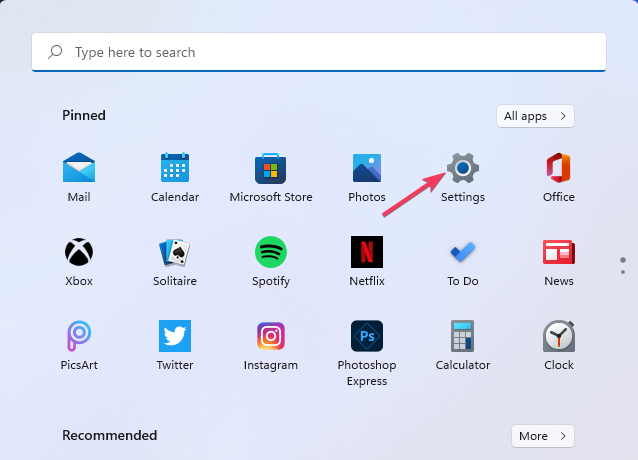Launch the Office app
This screenshot has width=638, height=460.
pos(558,168)
